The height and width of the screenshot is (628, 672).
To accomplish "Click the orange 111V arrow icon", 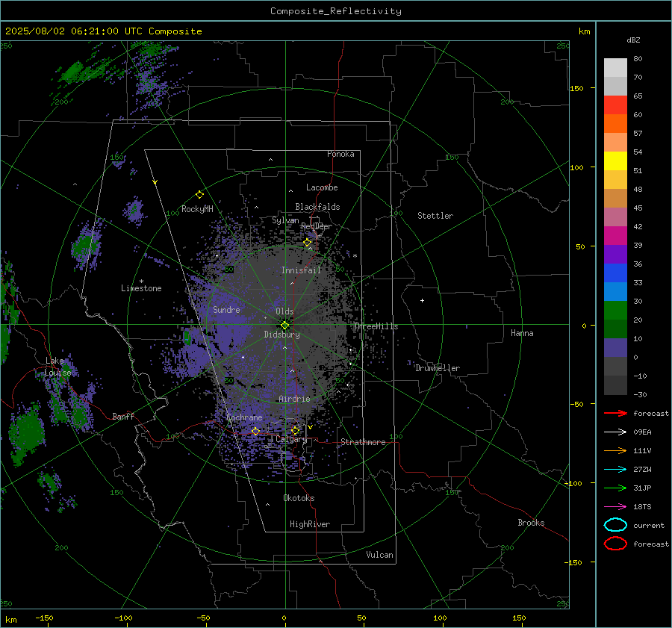I will 615,450.
